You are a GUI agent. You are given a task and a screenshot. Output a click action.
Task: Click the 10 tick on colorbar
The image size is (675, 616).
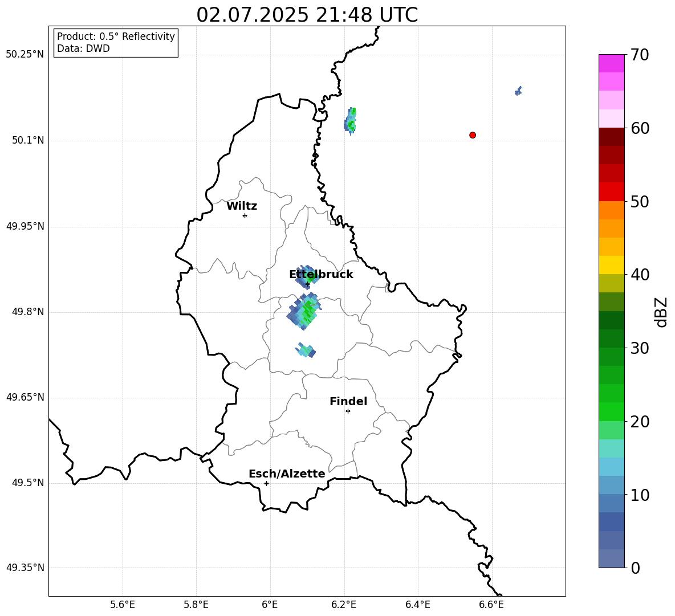tap(640, 495)
